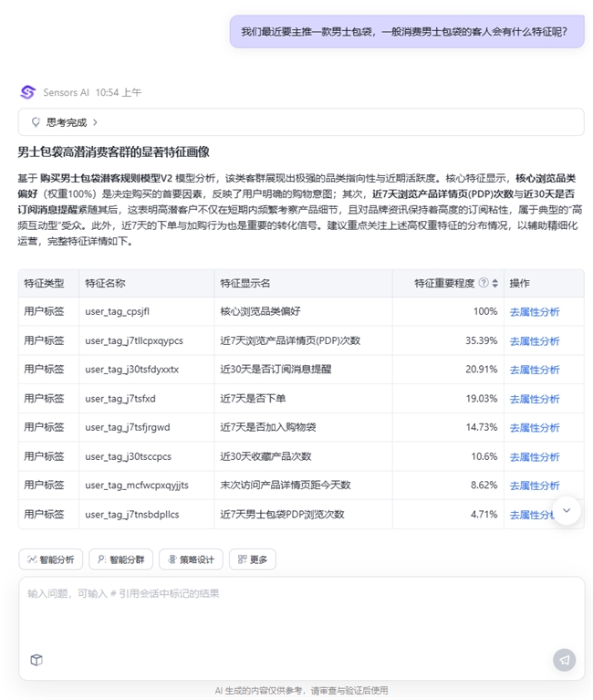Expand the 思考完成 thinking section
Image resolution: width=593 pixels, height=700 pixels.
pos(71,122)
